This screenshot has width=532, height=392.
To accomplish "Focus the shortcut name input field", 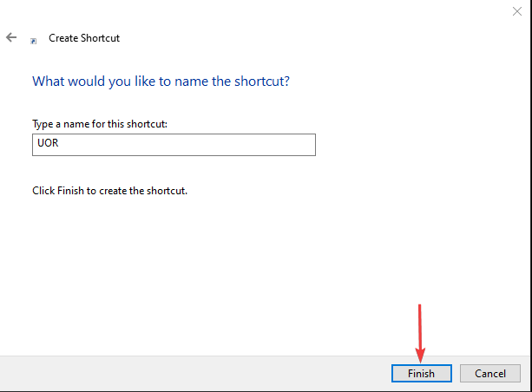I will tap(174, 145).
